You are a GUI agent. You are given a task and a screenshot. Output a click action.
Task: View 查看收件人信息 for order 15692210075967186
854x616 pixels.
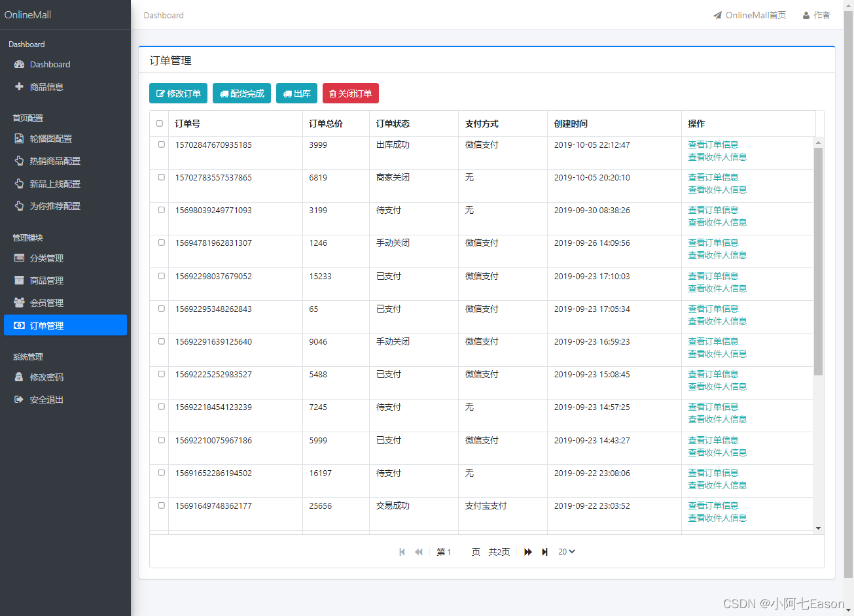[717, 453]
